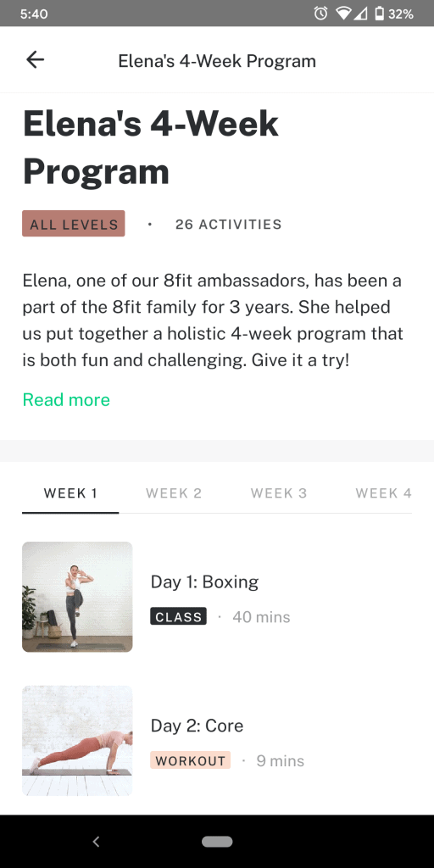The image size is (434, 868).
Task: Switch to the Week 2 tab
Action: pyautogui.click(x=174, y=493)
